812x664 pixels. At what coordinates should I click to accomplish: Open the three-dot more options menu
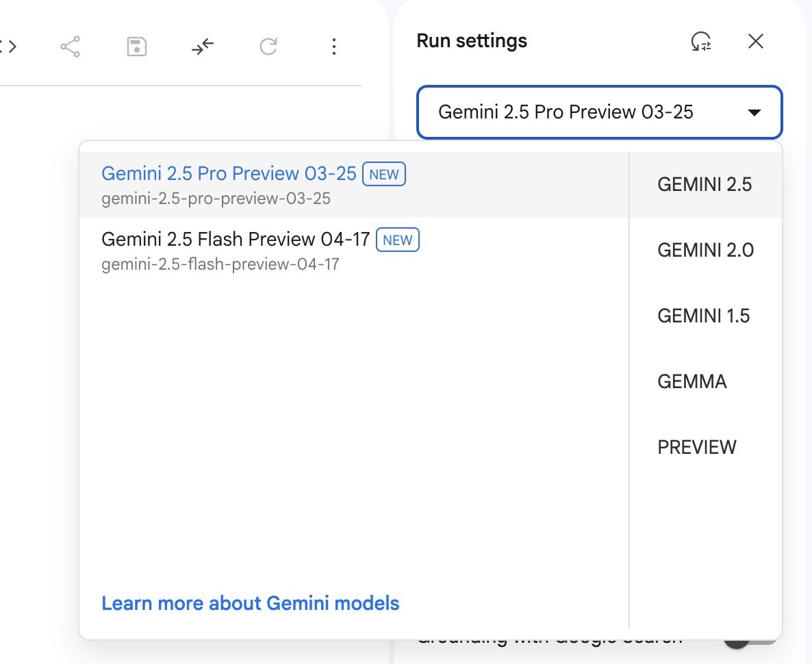click(x=334, y=47)
